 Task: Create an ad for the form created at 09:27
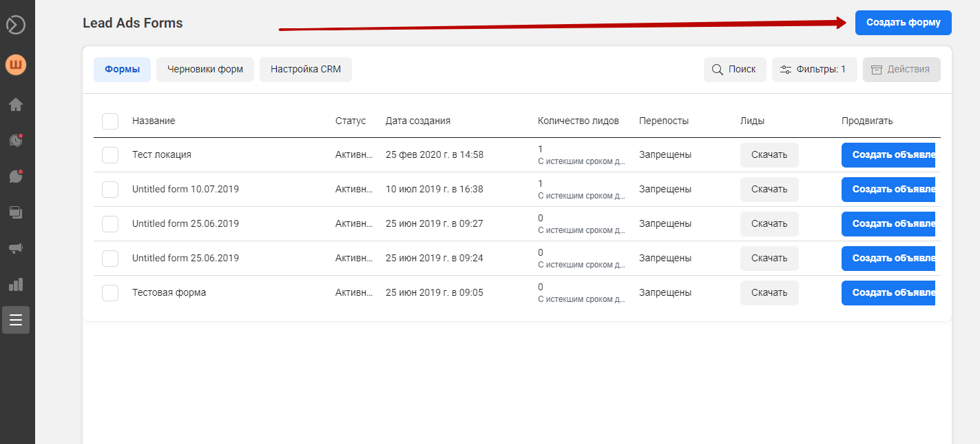(888, 224)
